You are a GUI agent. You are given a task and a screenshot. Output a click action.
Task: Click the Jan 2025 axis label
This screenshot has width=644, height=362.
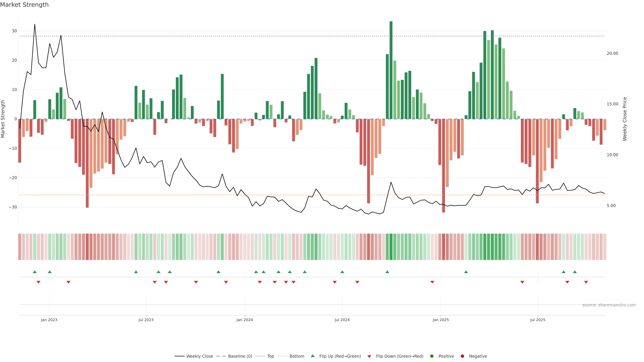coord(441,320)
